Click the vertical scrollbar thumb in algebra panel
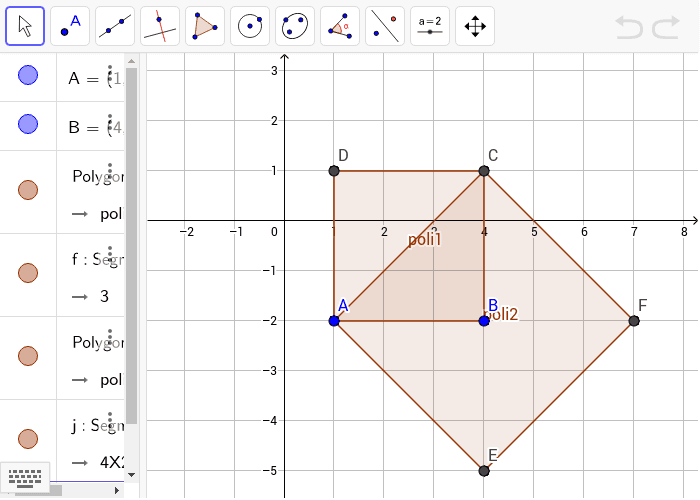This screenshot has width=700, height=500. tap(131, 246)
